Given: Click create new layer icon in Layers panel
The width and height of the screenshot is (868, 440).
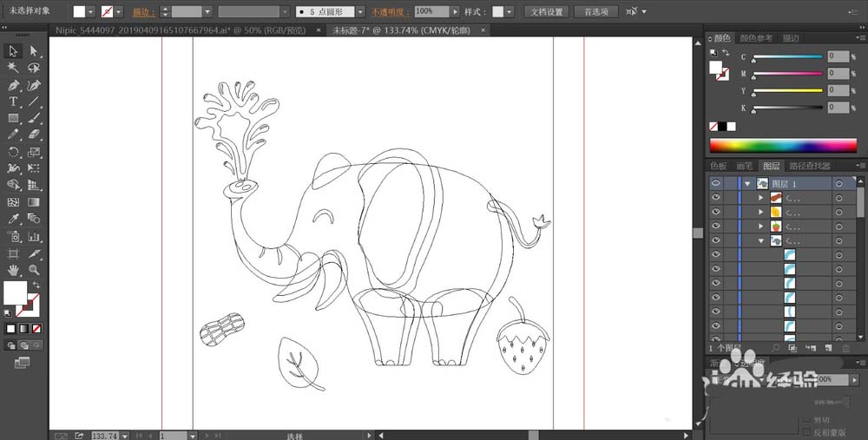Looking at the screenshot, I should [828, 348].
